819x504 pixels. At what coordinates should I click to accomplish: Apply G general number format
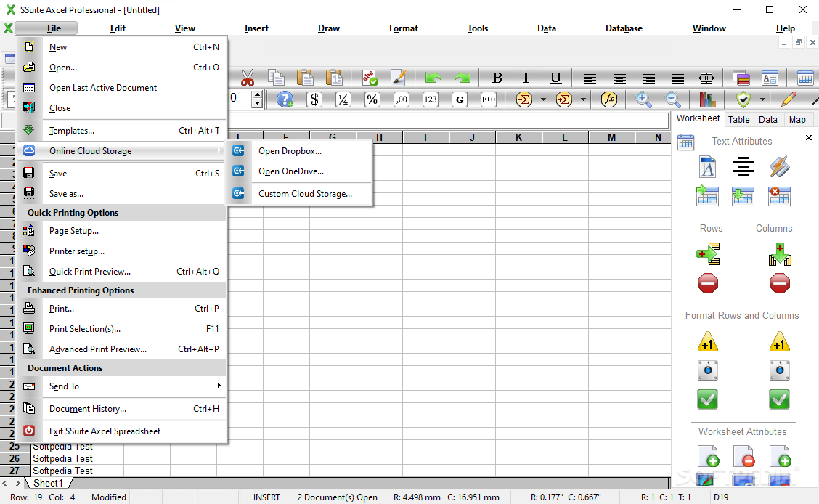click(x=460, y=99)
